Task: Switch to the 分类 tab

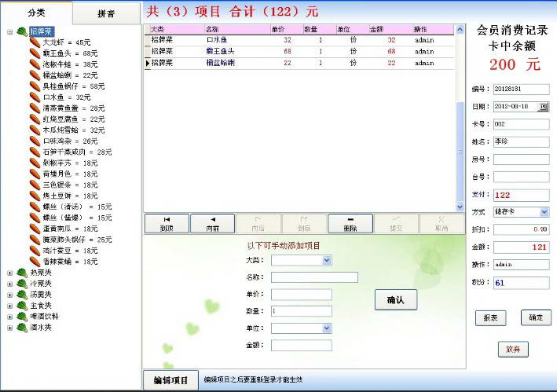Action: [36, 13]
